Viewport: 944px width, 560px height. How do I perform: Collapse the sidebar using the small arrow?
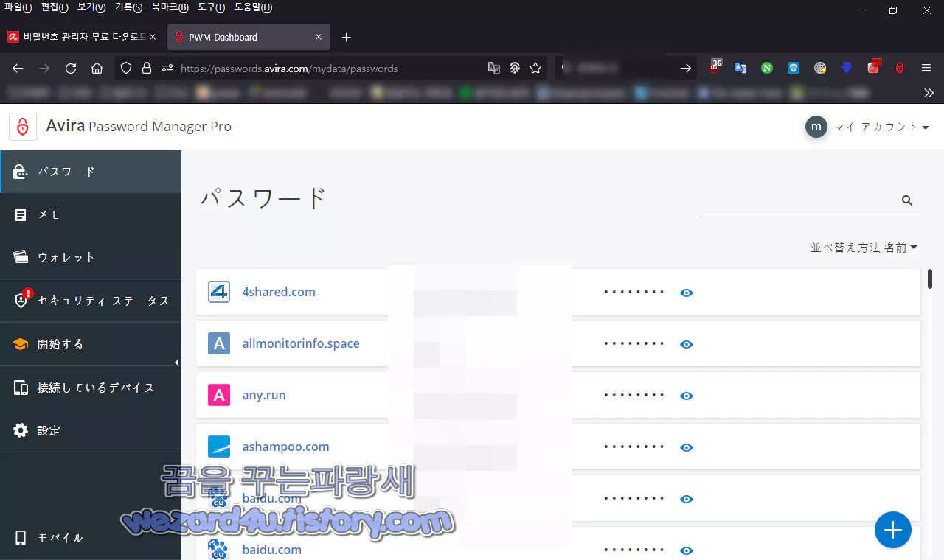coord(178,363)
